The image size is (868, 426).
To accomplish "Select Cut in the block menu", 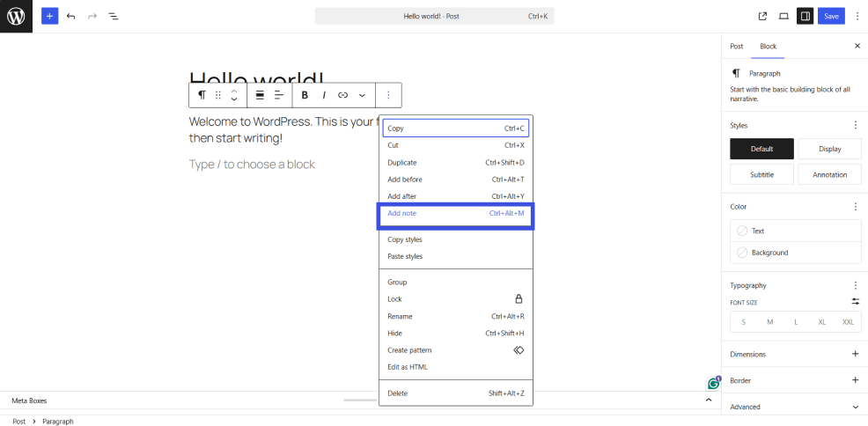I will 456,145.
